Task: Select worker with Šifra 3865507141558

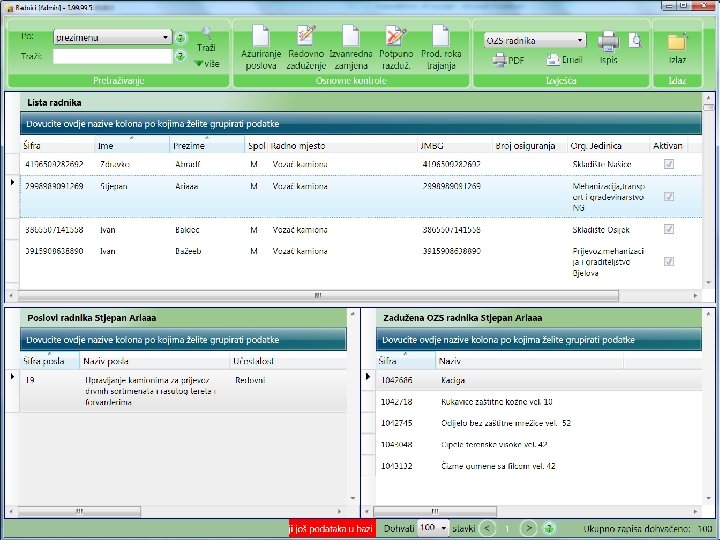Action: pyautogui.click(x=360, y=230)
